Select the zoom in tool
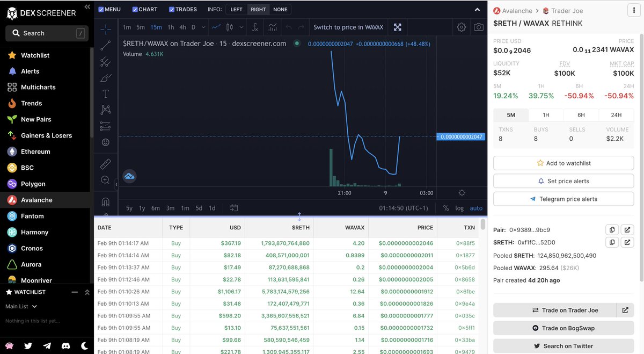 click(x=105, y=180)
